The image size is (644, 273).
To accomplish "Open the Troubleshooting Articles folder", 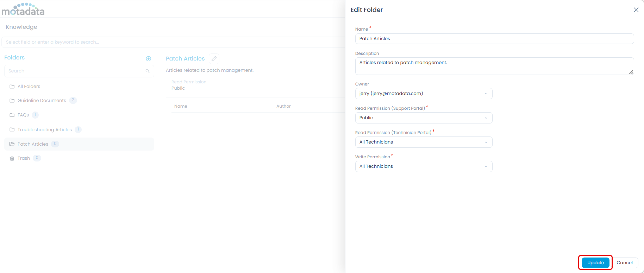I will click(x=44, y=130).
